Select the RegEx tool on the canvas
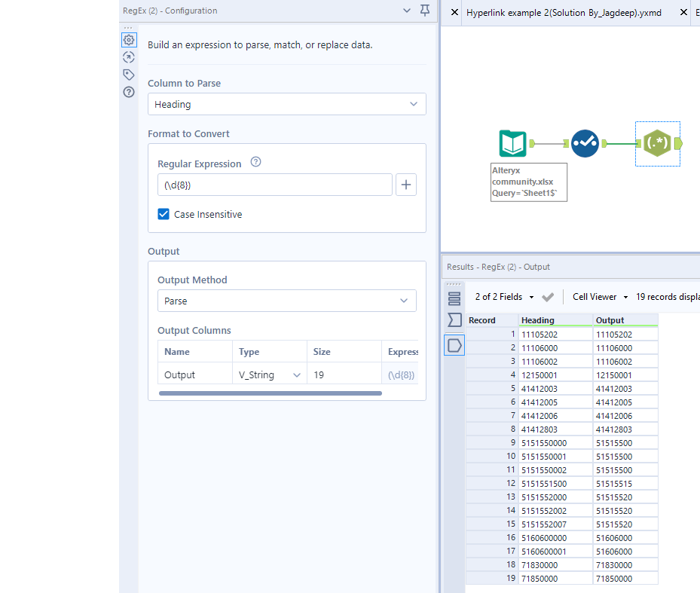This screenshot has height=593, width=700. pyautogui.click(x=658, y=143)
